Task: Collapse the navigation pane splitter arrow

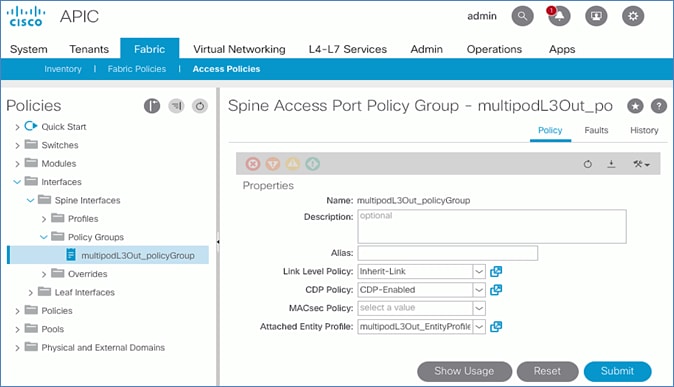Action: pyautogui.click(x=218, y=242)
